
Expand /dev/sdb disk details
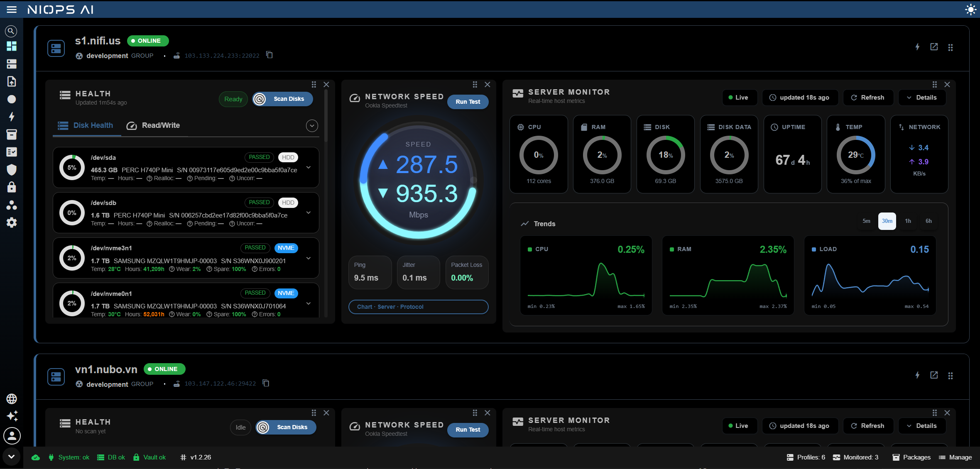[309, 213]
